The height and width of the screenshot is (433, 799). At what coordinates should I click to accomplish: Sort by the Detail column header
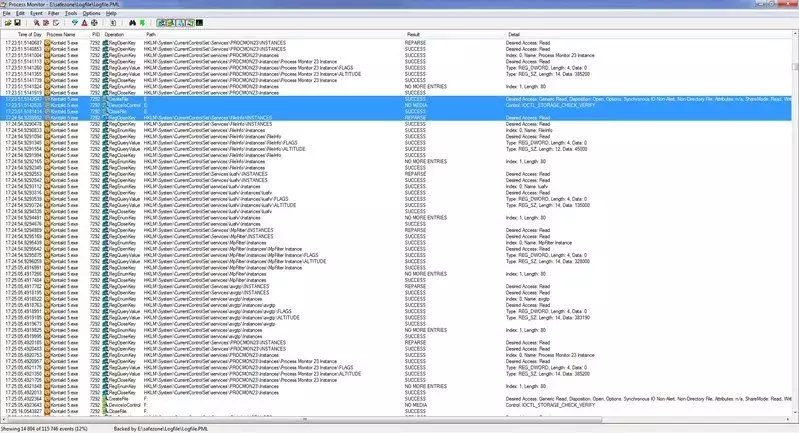[x=514, y=35]
